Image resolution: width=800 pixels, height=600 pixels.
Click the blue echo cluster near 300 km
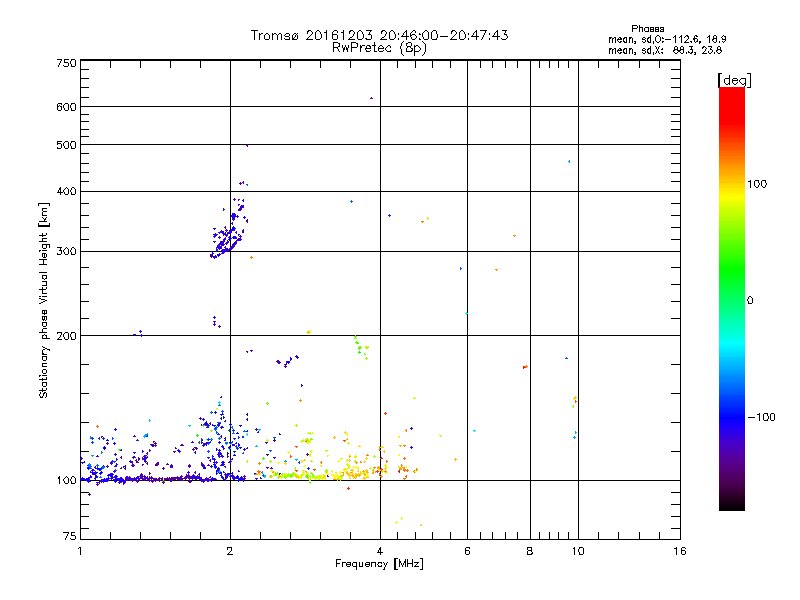click(x=225, y=242)
